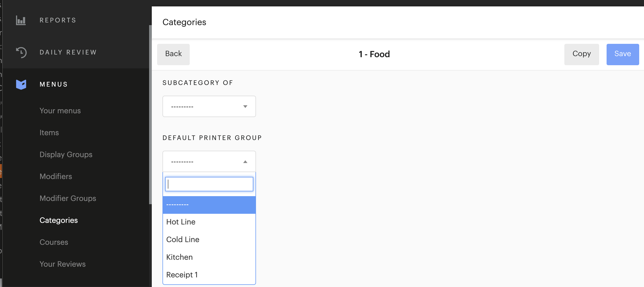Click the Menus book icon

tap(21, 84)
